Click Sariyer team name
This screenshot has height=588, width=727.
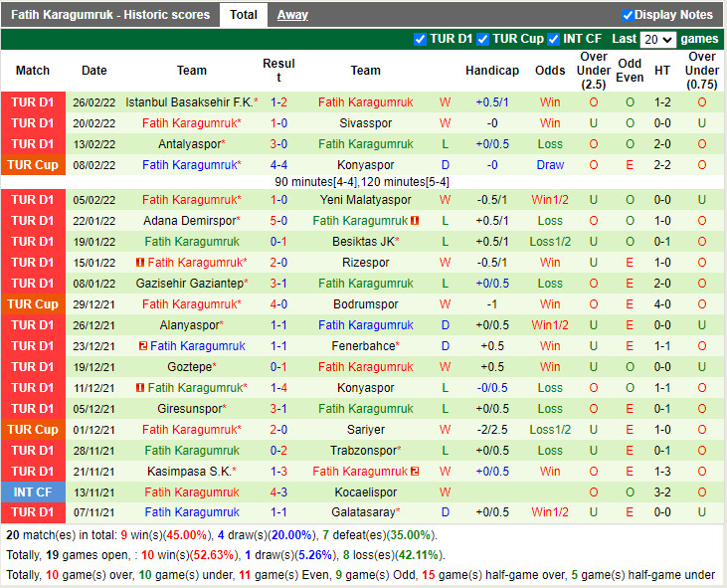pyautogui.click(x=365, y=430)
